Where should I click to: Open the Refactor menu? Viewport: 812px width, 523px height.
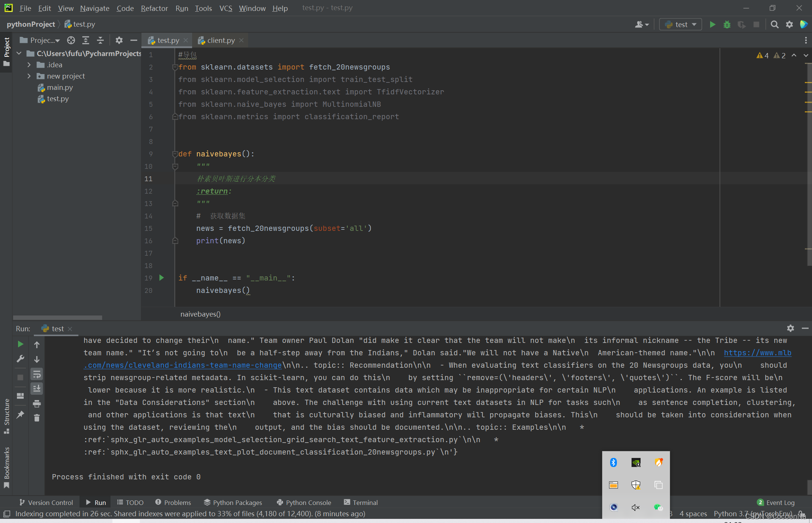154,8
